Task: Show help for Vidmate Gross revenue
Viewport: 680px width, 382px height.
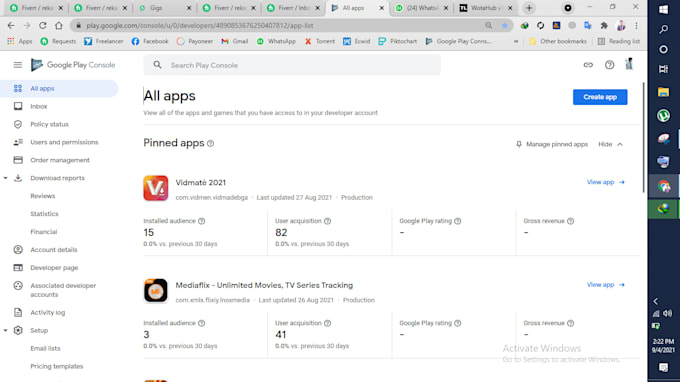Action: click(x=571, y=221)
